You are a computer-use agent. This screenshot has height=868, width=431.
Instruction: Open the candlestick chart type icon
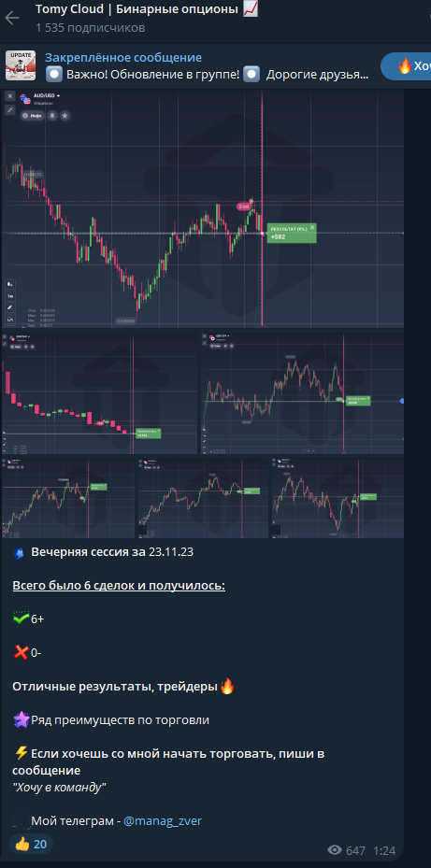10,284
